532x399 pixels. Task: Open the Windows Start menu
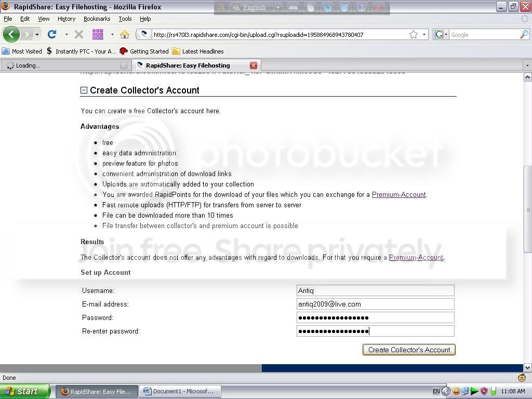[25, 391]
